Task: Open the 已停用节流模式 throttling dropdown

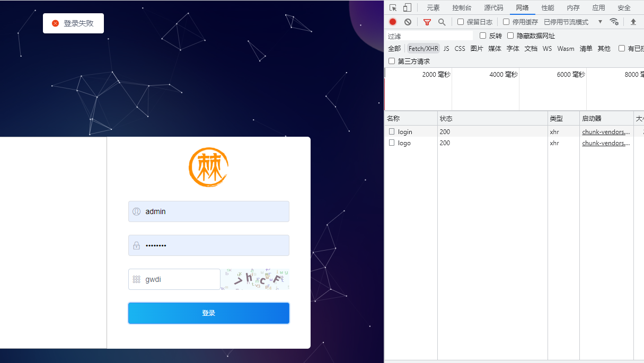Action: click(574, 22)
